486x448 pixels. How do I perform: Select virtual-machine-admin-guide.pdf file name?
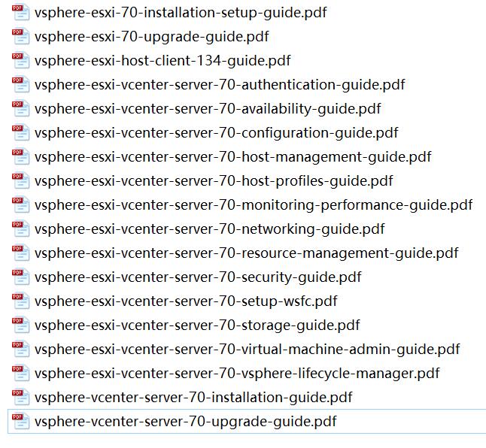coord(247,350)
